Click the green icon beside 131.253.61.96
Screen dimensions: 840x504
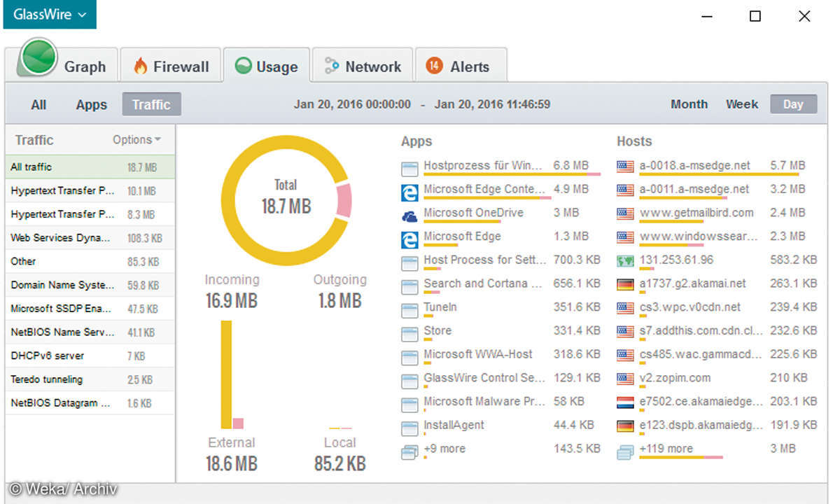point(625,260)
